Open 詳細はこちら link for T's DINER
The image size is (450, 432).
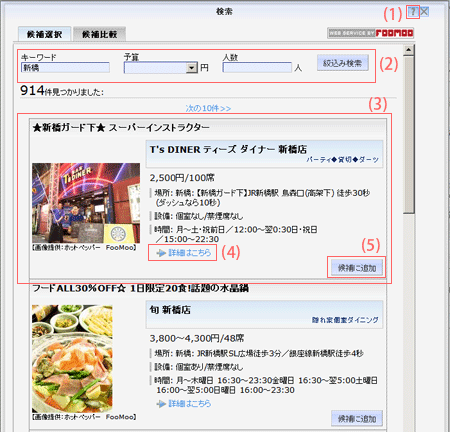(x=190, y=253)
